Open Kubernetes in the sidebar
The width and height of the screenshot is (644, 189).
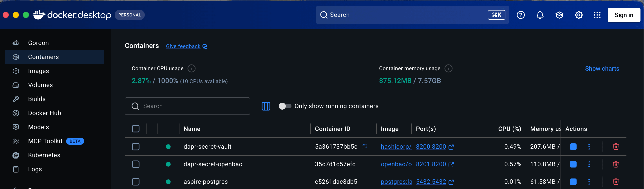pyautogui.click(x=54, y=155)
